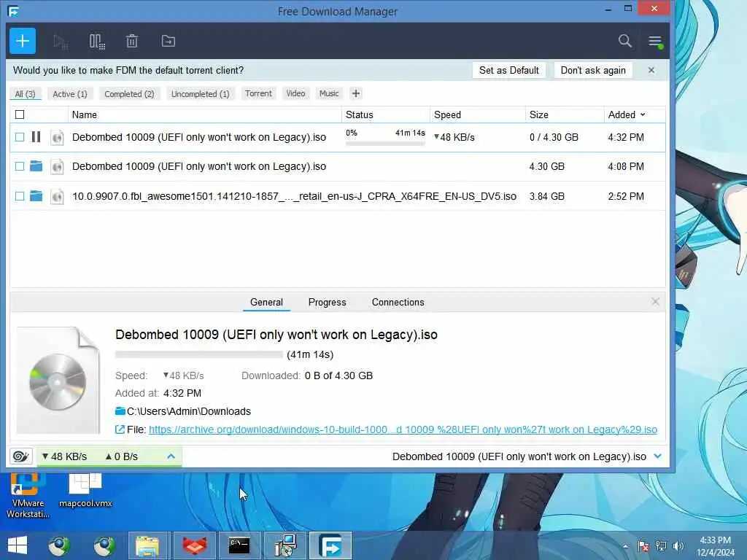Delete selected download with trash icon
Screen dimensions: 747x560
pyautogui.click(x=132, y=42)
